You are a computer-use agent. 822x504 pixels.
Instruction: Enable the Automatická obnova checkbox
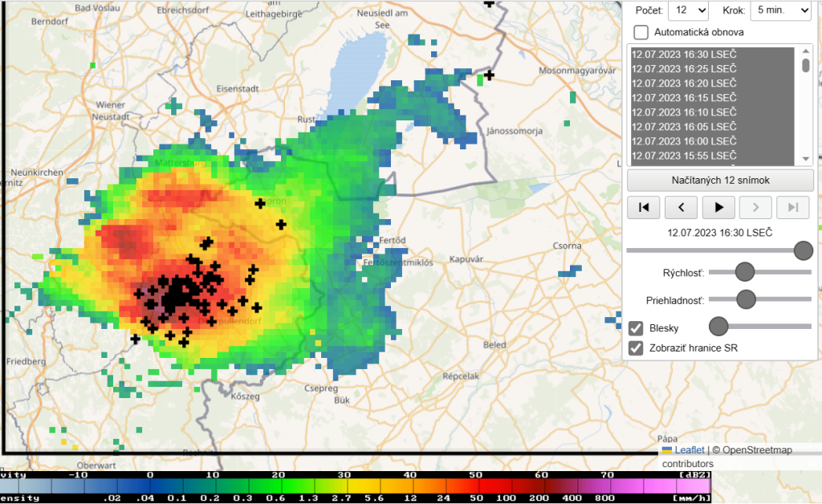coord(641,32)
